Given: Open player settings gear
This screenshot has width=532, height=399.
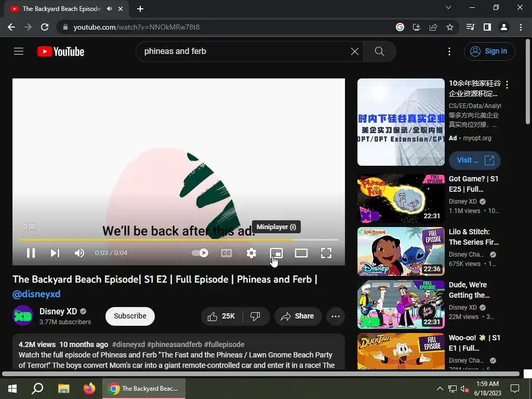Looking at the screenshot, I should 251,253.
